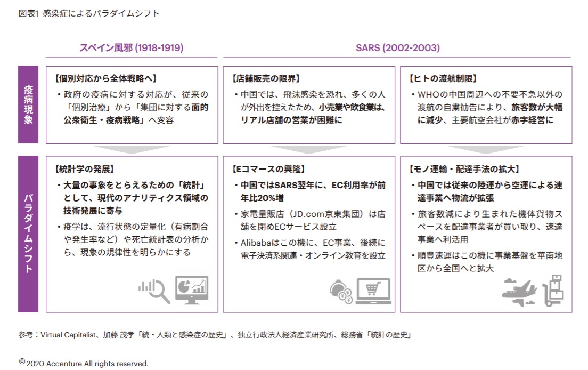Click the purple パラダイムシフト side label
The height and width of the screenshot is (370, 588).
point(28,234)
